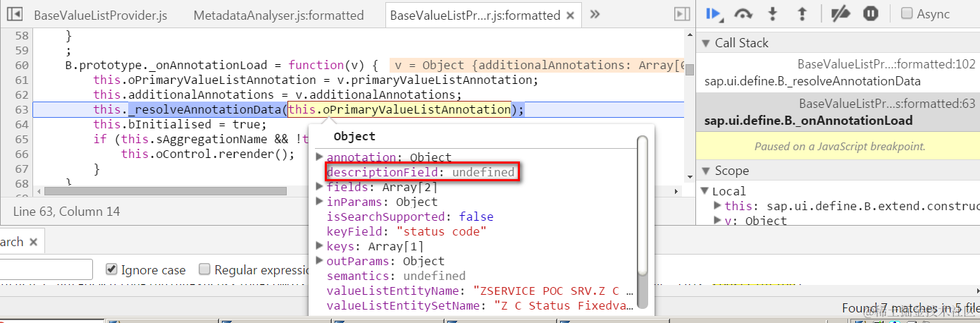Click the object popup vertical scrollbar
The height and width of the screenshot is (323, 980).
click(642, 205)
